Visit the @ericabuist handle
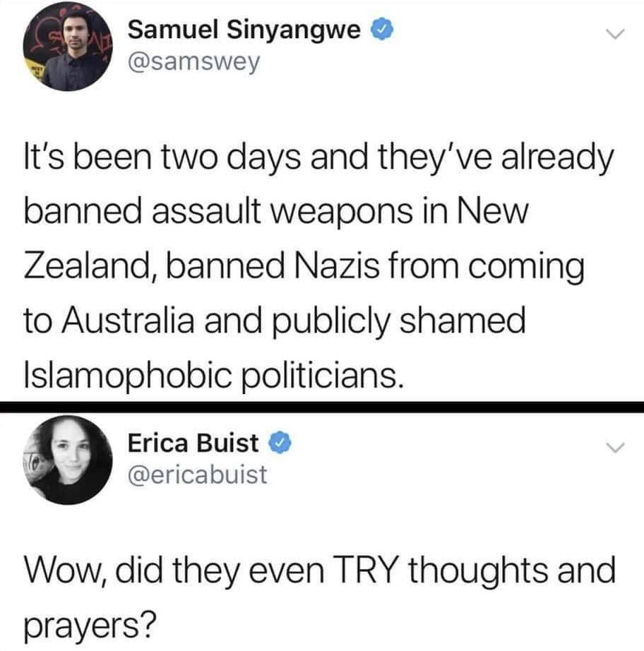 197,475
